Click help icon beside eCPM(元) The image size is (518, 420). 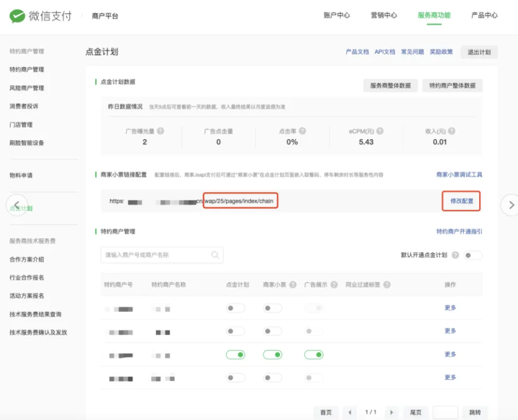point(380,131)
